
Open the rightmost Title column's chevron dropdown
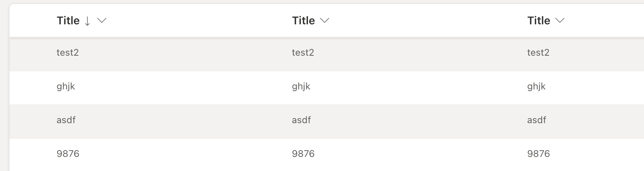pyautogui.click(x=560, y=21)
